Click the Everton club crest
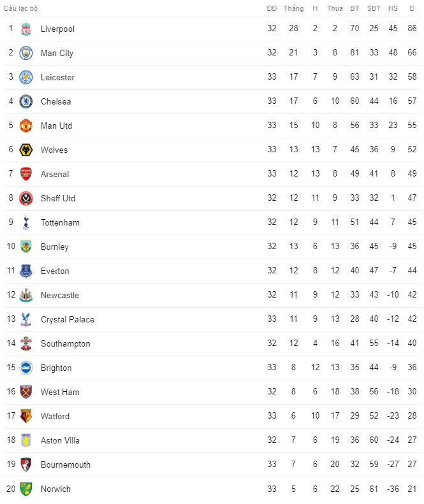The image size is (424, 504). (26, 271)
